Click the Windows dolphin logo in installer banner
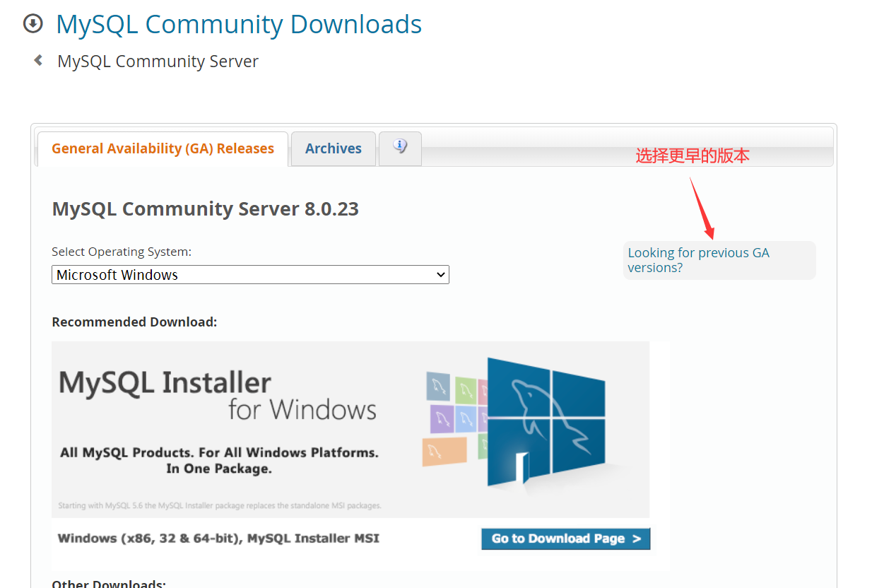The width and height of the screenshot is (884, 588). pyautogui.click(x=546, y=423)
